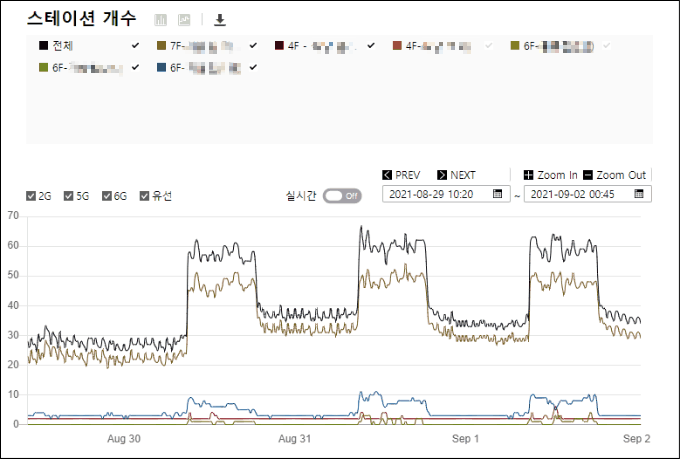The height and width of the screenshot is (459, 680).
Task: Click the PREV left arrow icon
Action: pyautogui.click(x=387, y=175)
